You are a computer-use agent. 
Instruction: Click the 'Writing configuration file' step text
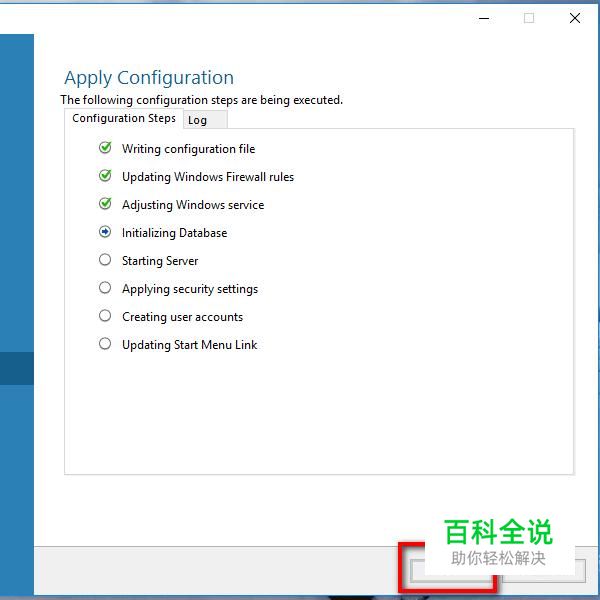(x=189, y=149)
